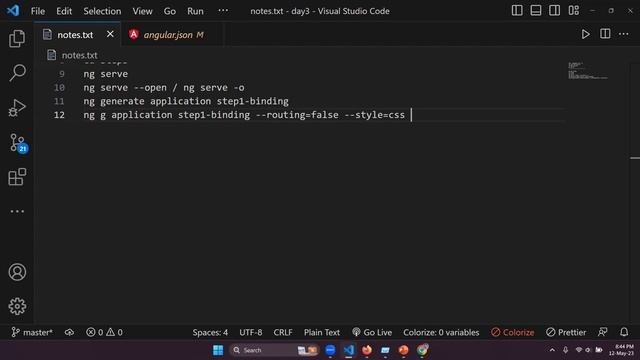
Task: Click the feedback icon in status bar
Action: [602, 332]
